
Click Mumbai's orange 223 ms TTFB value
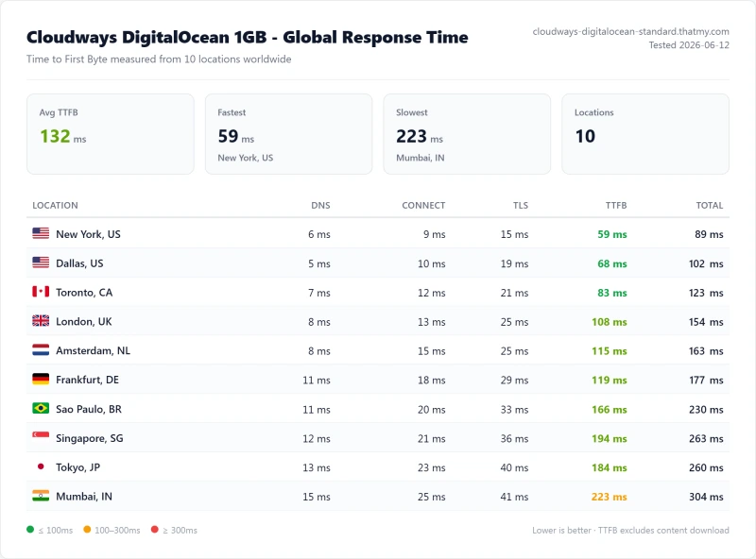click(610, 497)
